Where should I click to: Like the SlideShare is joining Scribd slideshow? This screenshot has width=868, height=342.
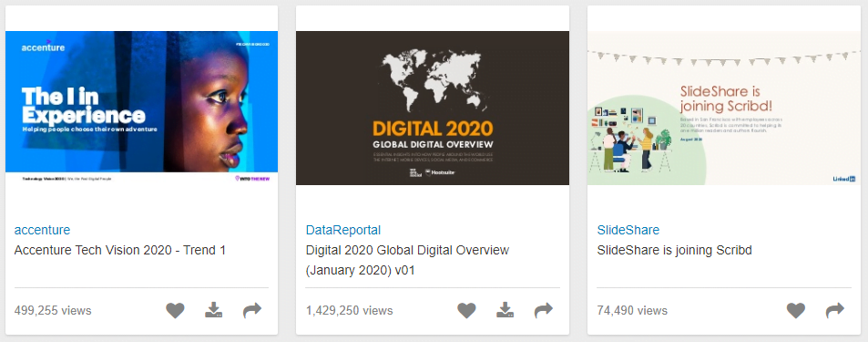pyautogui.click(x=796, y=310)
